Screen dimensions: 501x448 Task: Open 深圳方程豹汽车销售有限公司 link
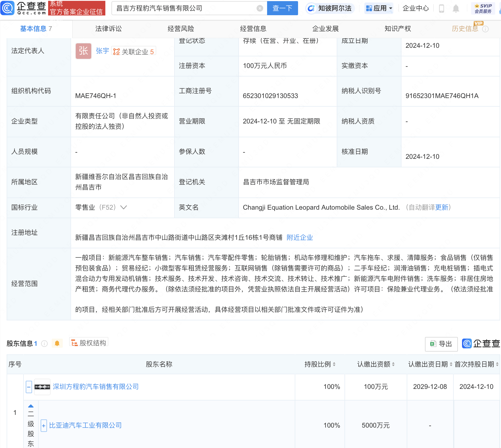(96, 387)
